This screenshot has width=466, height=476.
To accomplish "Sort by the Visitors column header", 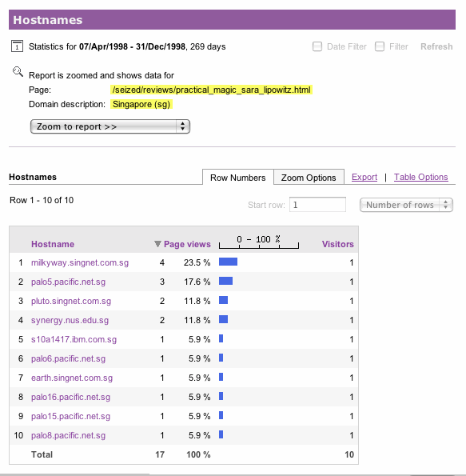I will pos(337,244).
